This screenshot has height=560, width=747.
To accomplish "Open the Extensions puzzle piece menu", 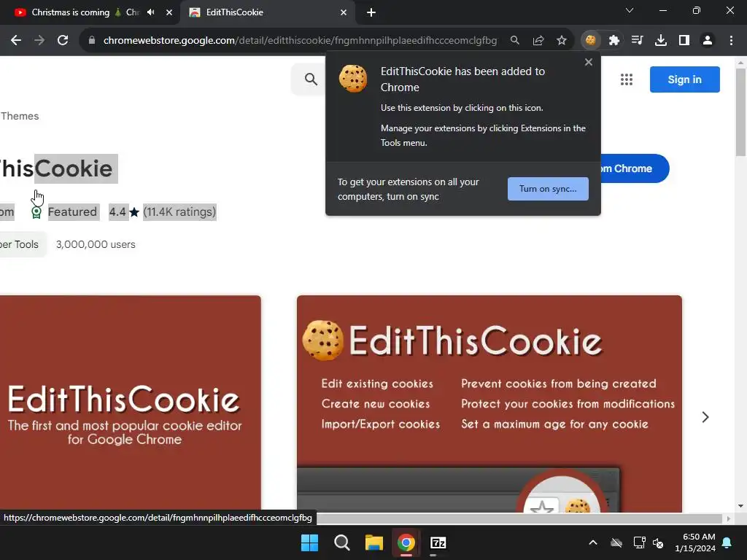I will pos(614,41).
